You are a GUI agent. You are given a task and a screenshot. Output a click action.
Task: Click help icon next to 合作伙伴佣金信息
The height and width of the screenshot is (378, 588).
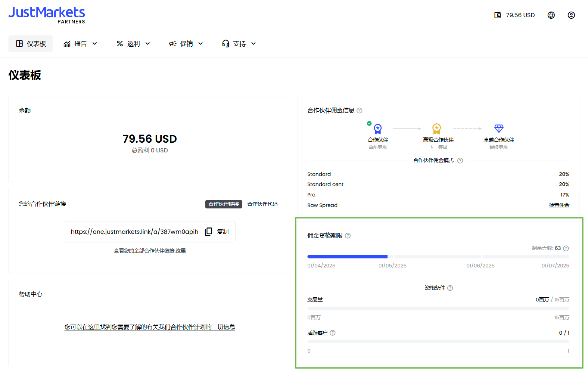(360, 111)
